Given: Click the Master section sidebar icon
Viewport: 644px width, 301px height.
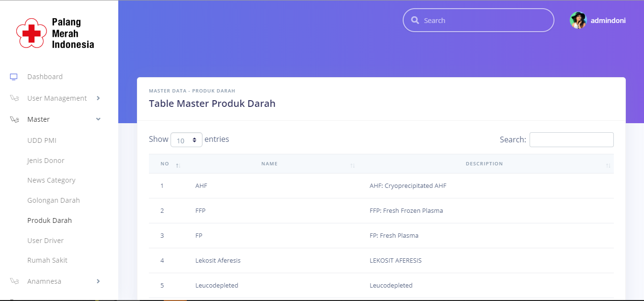Looking at the screenshot, I should click(x=14, y=119).
